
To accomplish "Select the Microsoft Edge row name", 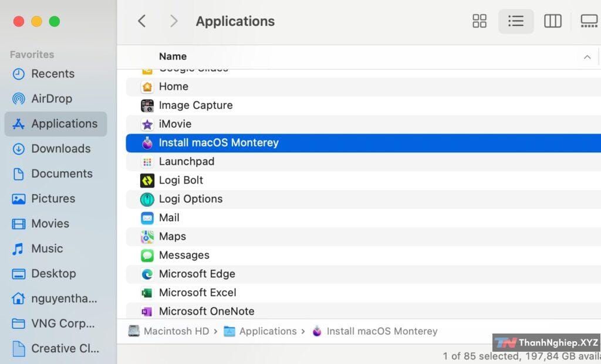I will [x=197, y=274].
